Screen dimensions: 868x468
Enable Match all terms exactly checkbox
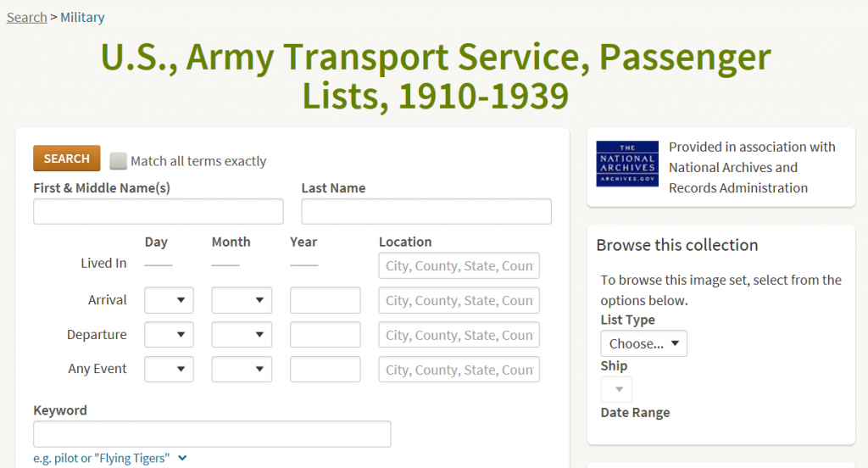click(118, 160)
